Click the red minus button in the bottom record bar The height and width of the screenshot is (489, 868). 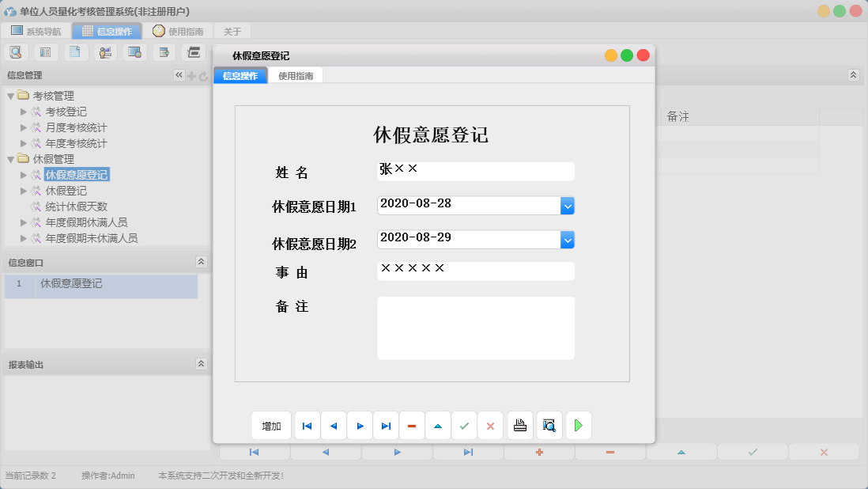(609, 451)
